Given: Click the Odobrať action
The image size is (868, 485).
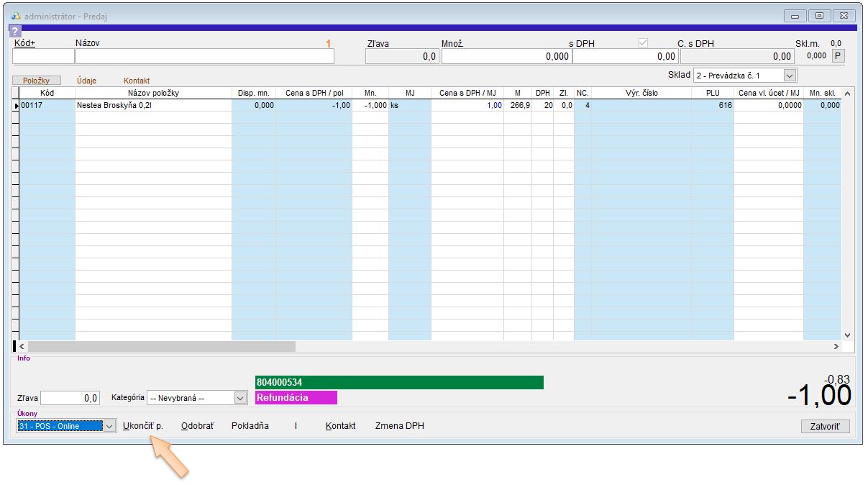Looking at the screenshot, I should [x=197, y=426].
